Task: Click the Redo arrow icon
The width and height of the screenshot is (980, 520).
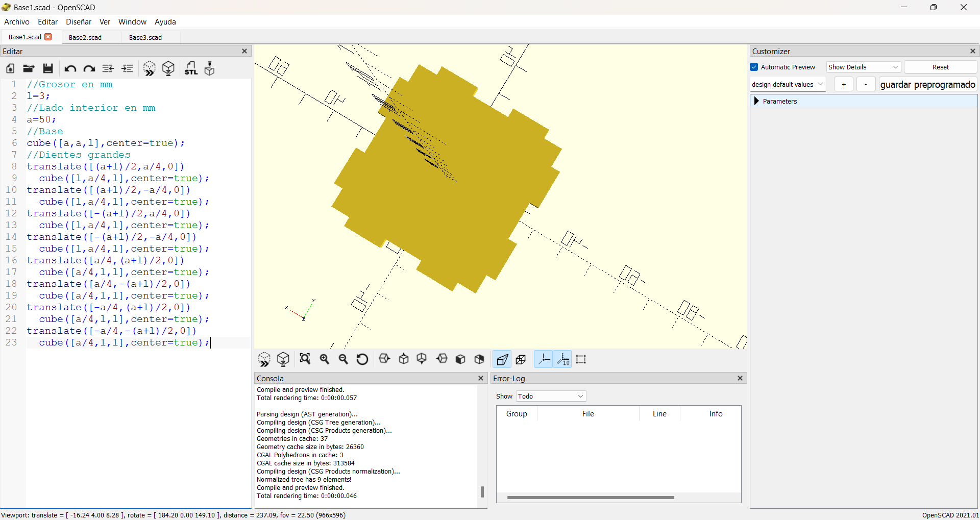Action: (89, 68)
